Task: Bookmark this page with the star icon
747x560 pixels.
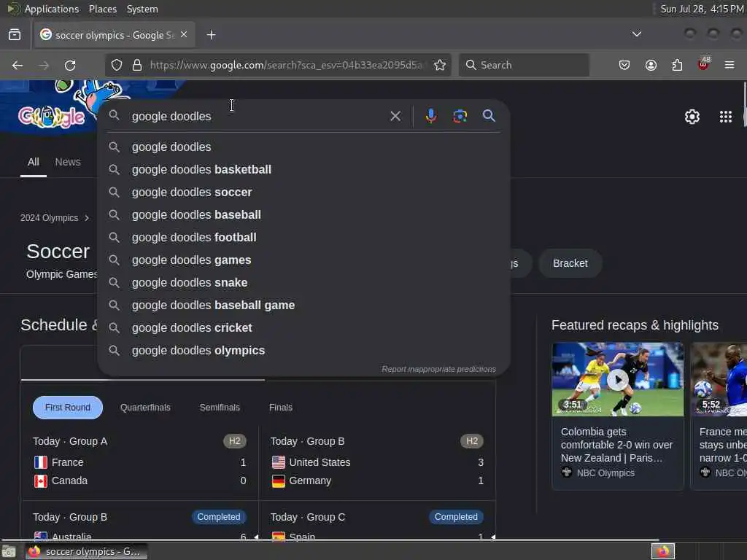Action: click(x=440, y=65)
